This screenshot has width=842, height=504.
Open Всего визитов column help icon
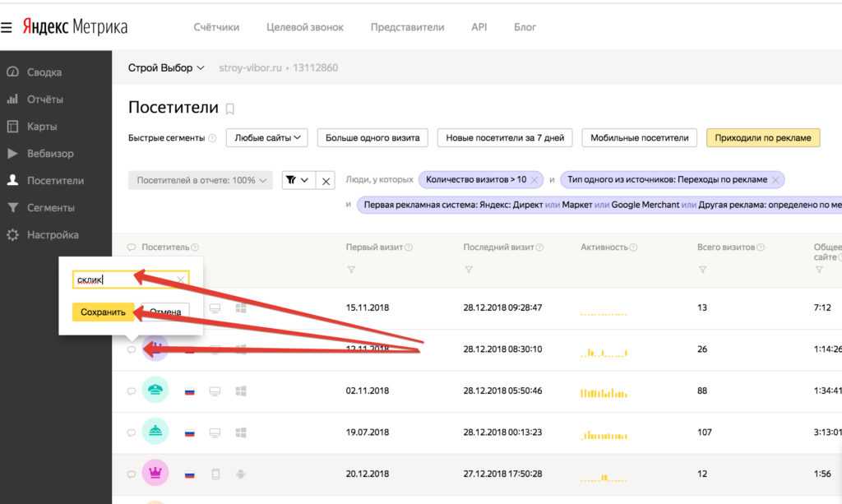point(761,247)
